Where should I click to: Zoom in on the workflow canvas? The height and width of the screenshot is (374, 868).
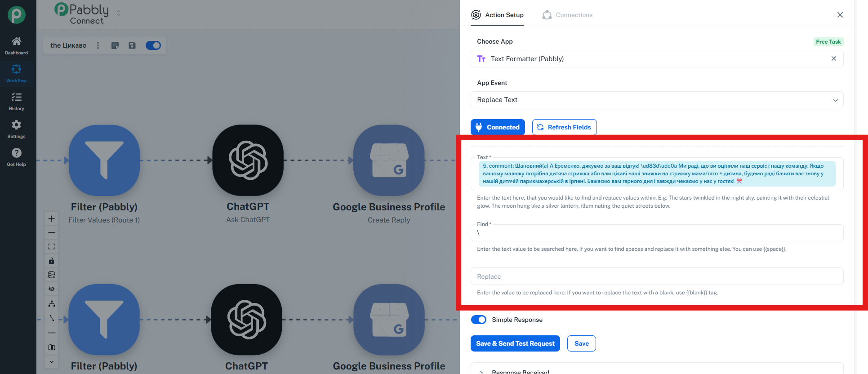(x=52, y=218)
